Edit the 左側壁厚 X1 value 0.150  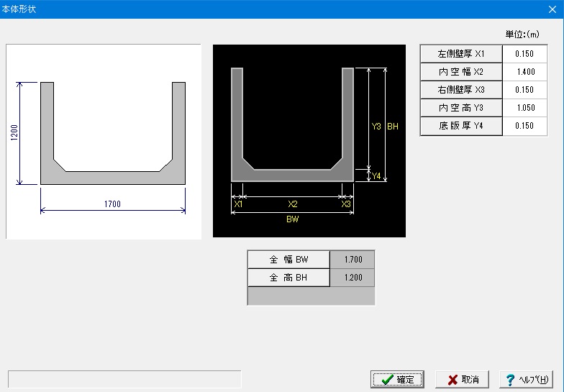coord(525,54)
